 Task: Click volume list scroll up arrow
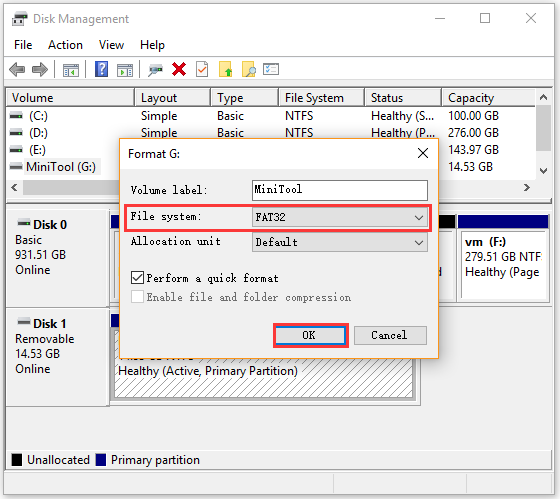point(544,97)
